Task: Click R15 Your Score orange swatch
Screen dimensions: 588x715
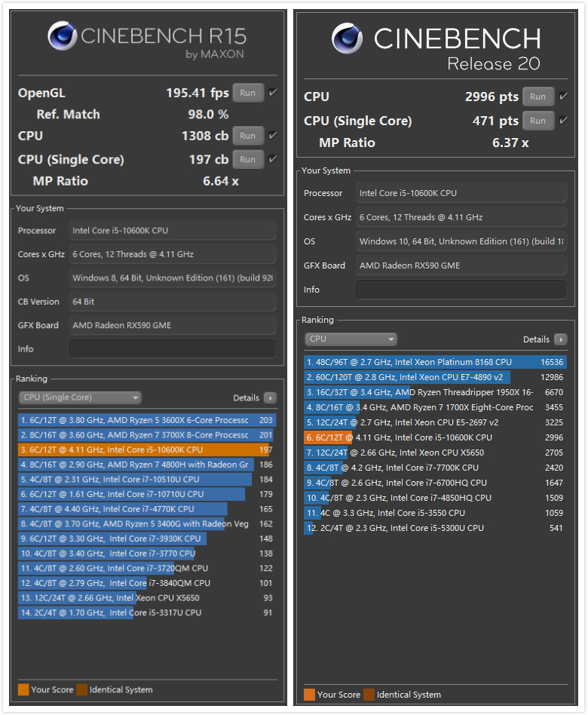Action: [23, 690]
